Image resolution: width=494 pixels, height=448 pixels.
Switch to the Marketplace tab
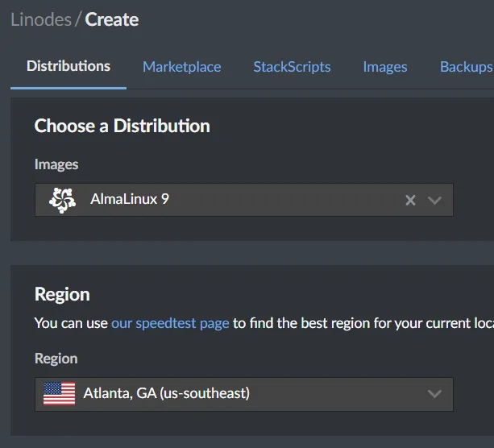click(x=181, y=67)
